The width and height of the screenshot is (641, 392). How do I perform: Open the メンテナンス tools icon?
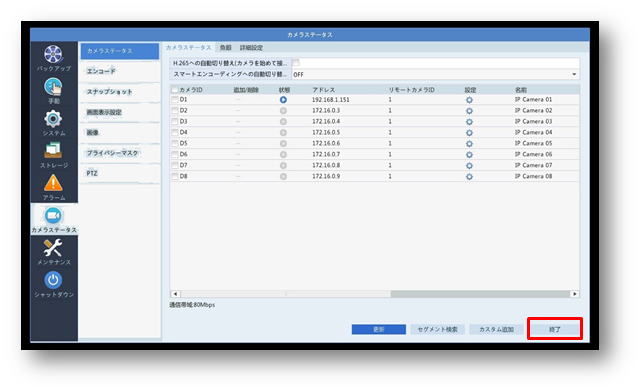coord(53,247)
